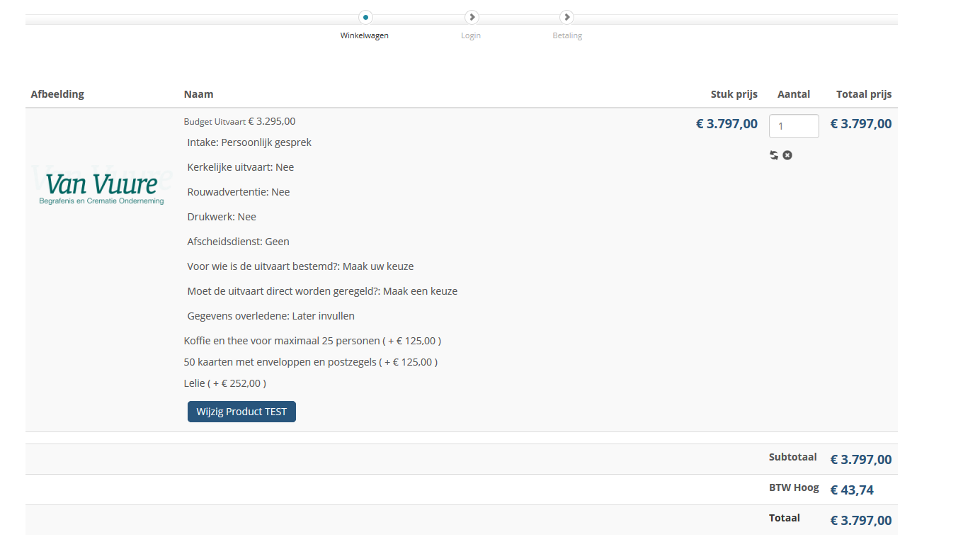This screenshot has width=980, height=542.
Task: Jump to the Betaling step label
Action: (x=567, y=35)
